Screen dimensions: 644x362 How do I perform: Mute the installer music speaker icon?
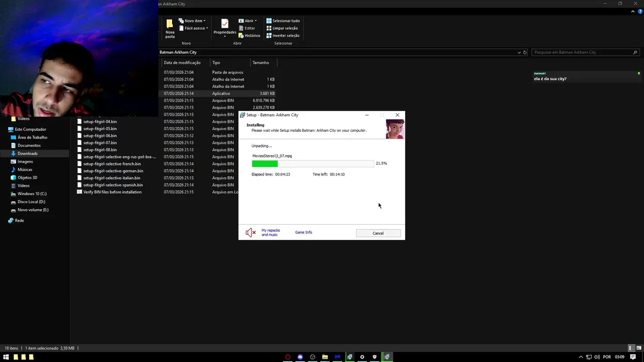pyautogui.click(x=251, y=232)
